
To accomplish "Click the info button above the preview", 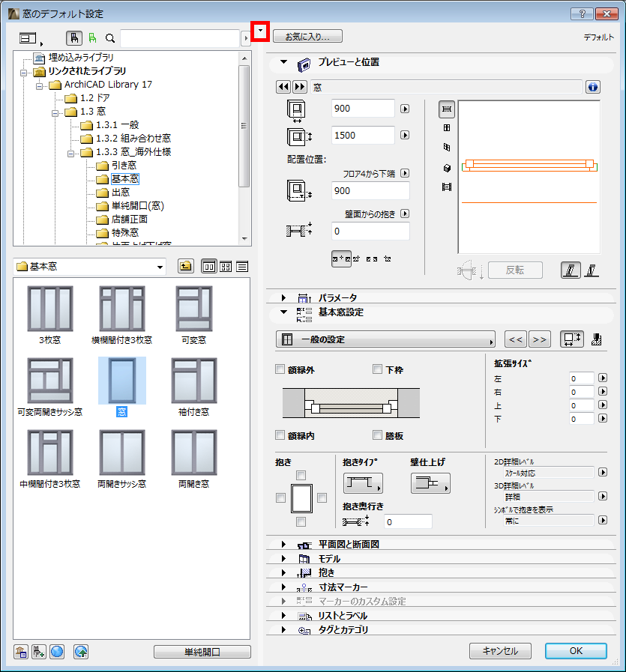I will pyautogui.click(x=592, y=87).
